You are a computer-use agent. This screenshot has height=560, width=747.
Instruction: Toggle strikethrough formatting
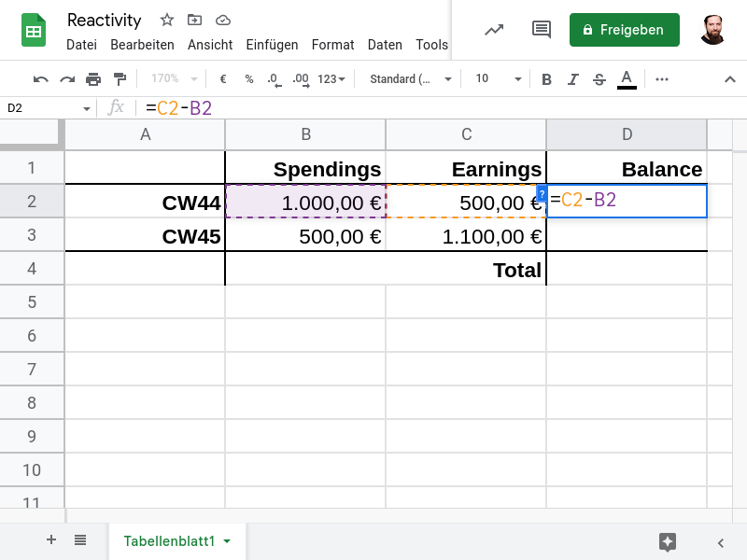coord(599,79)
